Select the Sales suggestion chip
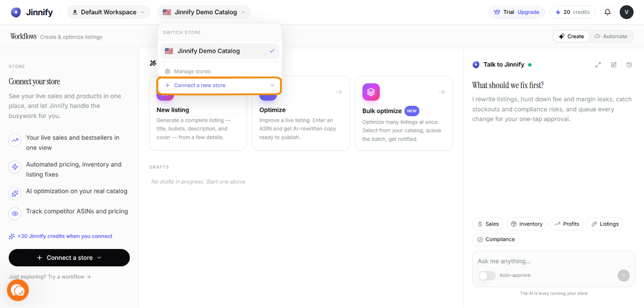The image size is (644, 308). [488, 224]
